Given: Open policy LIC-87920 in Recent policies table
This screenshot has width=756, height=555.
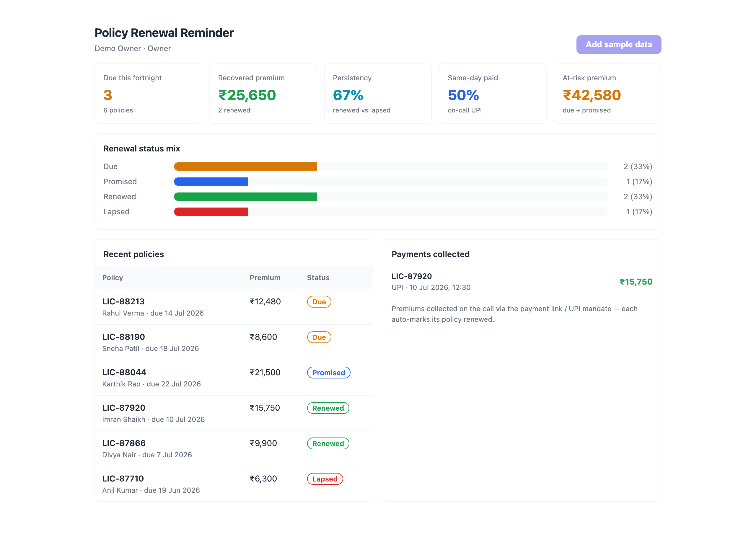Looking at the screenshot, I should [x=124, y=407].
